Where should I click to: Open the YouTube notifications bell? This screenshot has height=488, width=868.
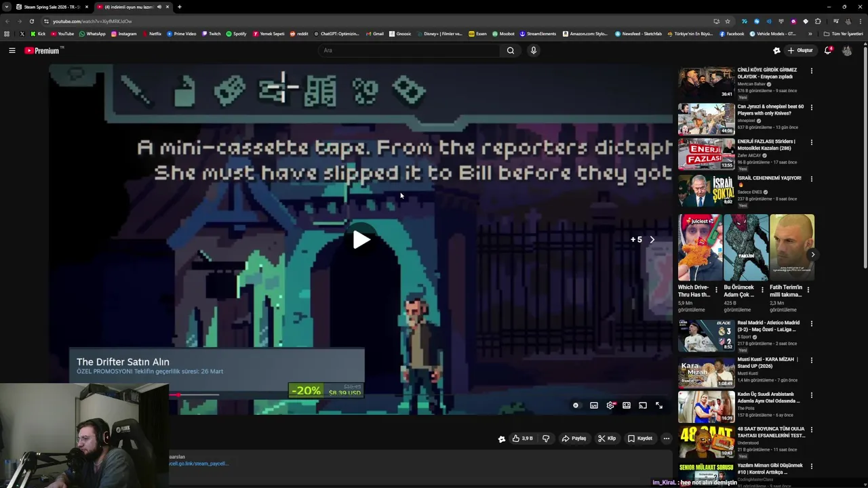click(x=828, y=50)
